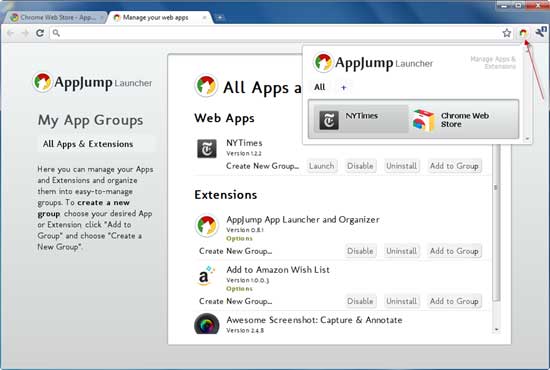
Task: Click the scrollbar down arrow in list
Action: (x=496, y=330)
